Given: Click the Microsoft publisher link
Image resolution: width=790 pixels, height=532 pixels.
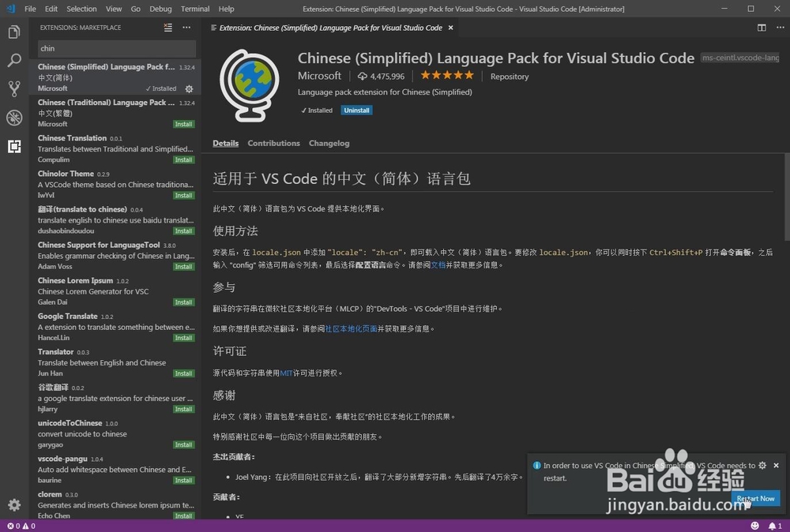Looking at the screenshot, I should 319,76.
